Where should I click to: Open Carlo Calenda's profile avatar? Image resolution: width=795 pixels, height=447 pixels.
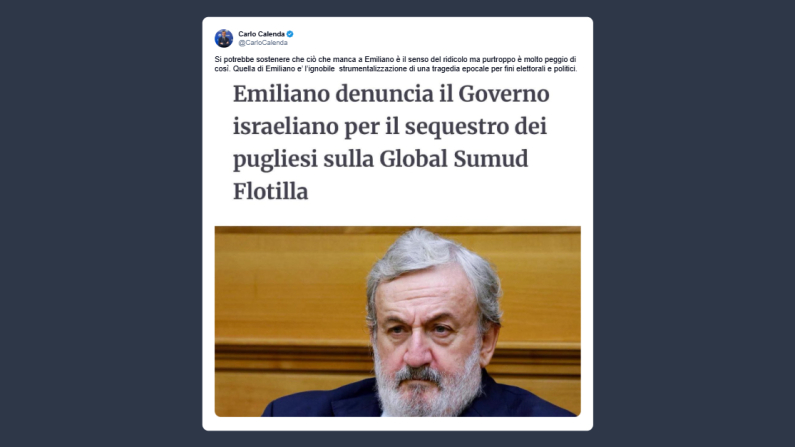coord(224,39)
